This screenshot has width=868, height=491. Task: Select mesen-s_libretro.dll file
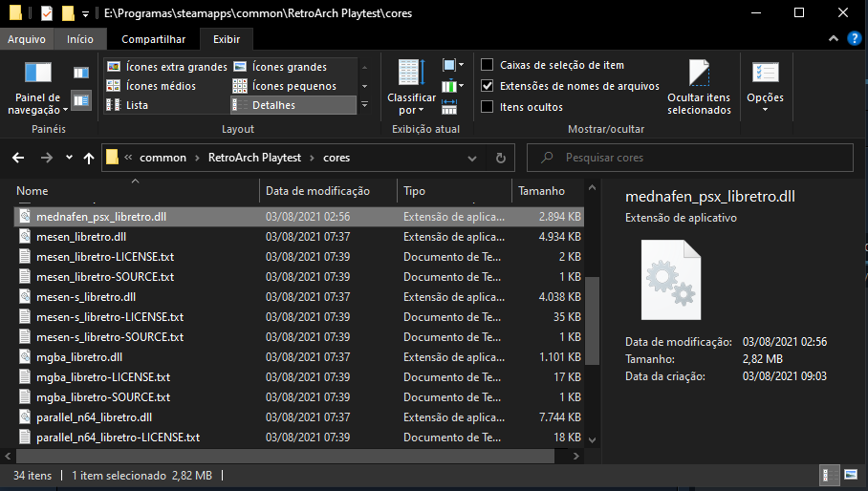pyautogui.click(x=298, y=297)
